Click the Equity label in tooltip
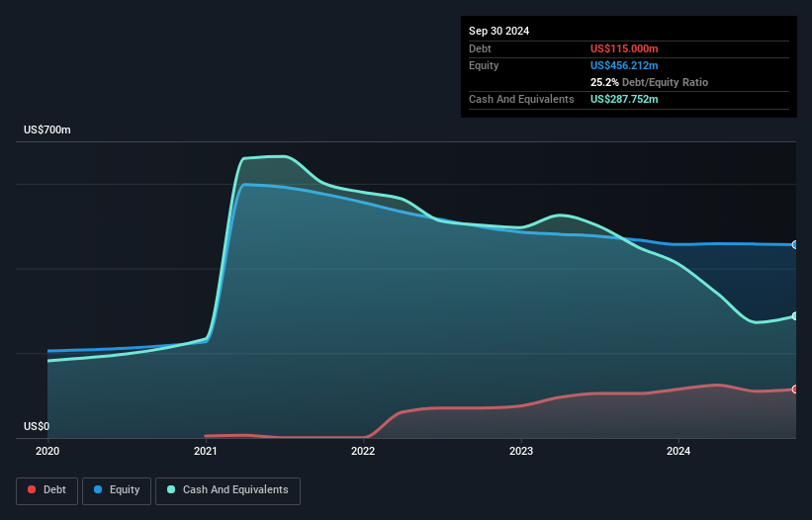The height and width of the screenshot is (520, 812). click(484, 65)
